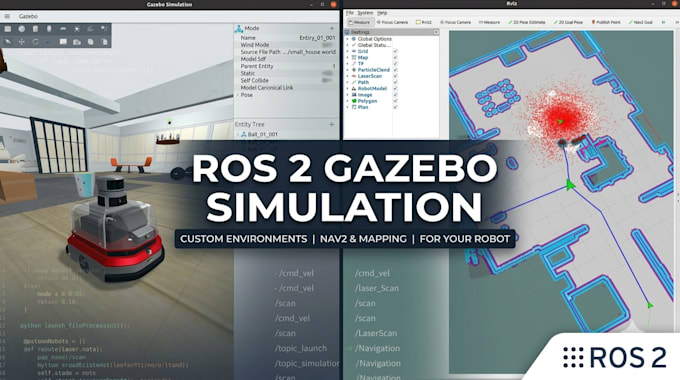
Task: Toggle the Grid display checkbox in RViz
Action: [395, 51]
